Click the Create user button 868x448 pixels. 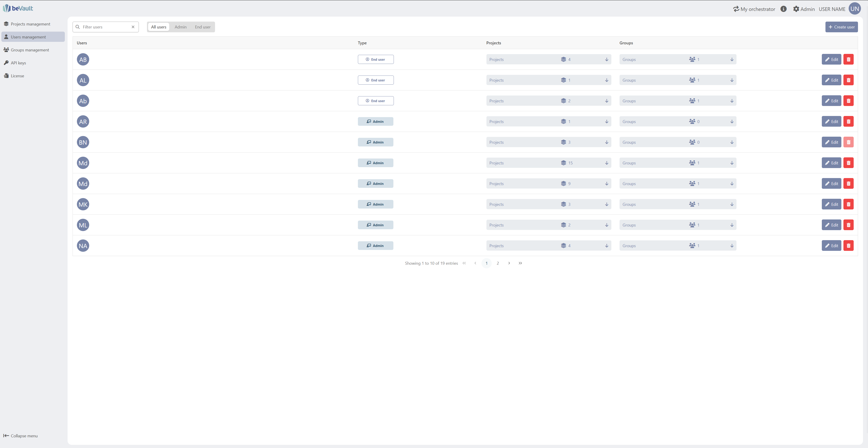[x=841, y=27]
